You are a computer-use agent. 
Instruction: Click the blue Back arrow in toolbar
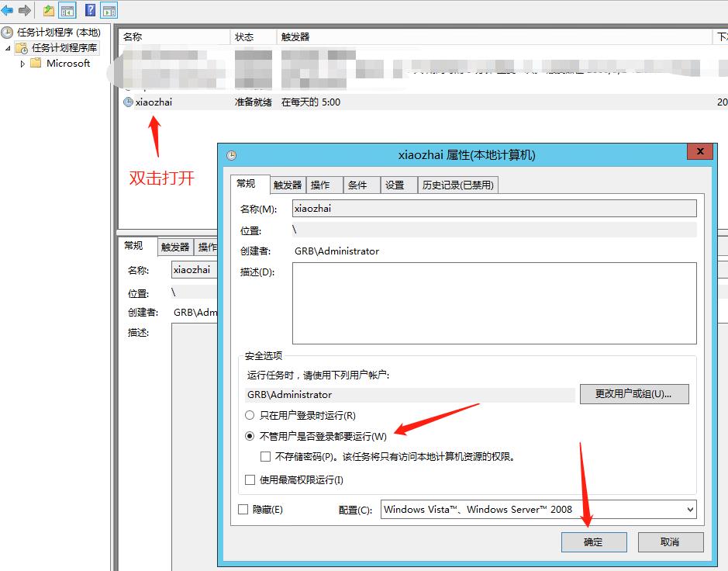(7, 10)
